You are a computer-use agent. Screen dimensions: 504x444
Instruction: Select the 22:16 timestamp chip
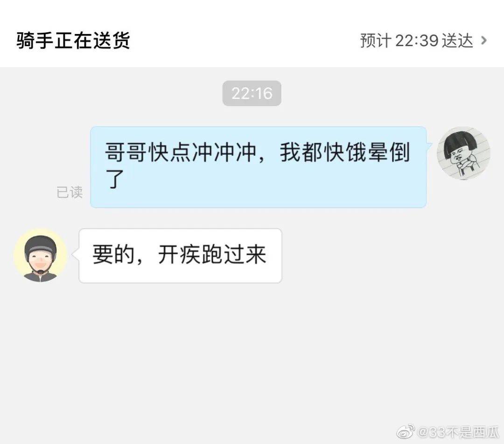click(x=252, y=93)
